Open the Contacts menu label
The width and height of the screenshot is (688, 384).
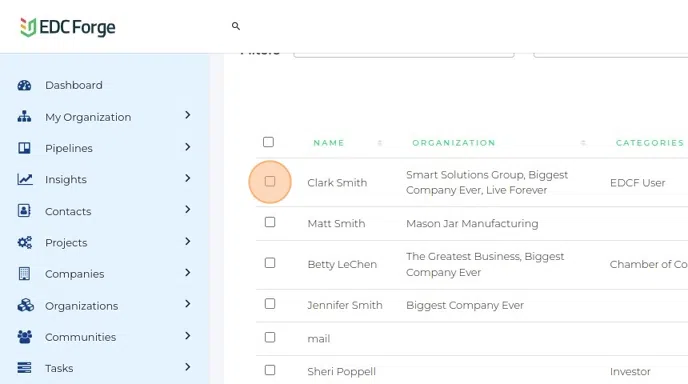tap(68, 211)
